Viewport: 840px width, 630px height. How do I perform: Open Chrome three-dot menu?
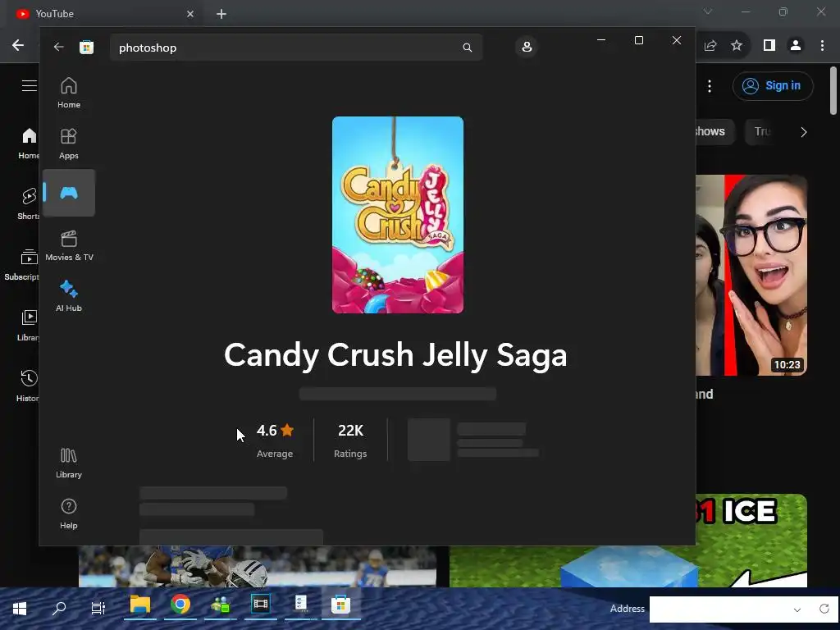(x=822, y=46)
